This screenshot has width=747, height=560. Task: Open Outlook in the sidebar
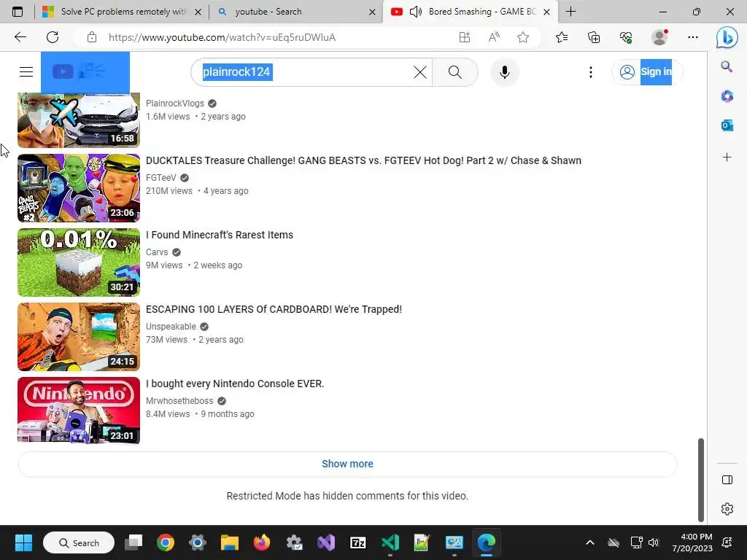click(727, 125)
